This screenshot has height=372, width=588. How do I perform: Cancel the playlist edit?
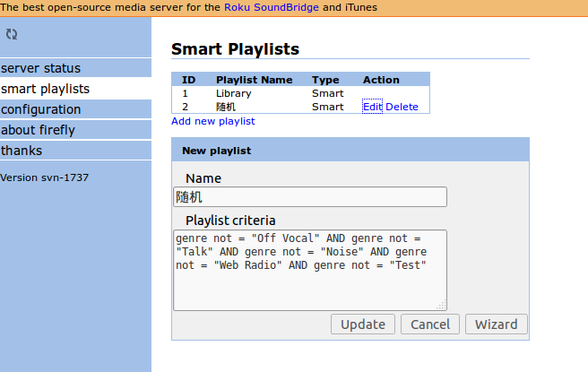click(x=429, y=324)
